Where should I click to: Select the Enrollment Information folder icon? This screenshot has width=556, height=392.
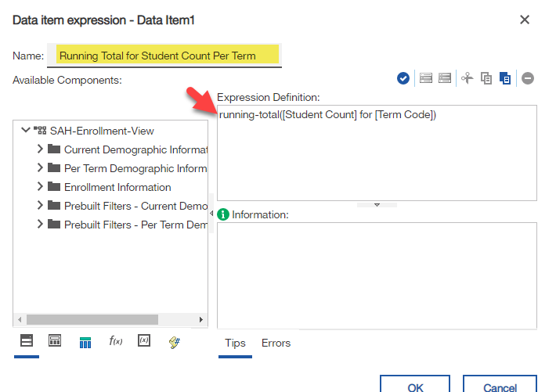pyautogui.click(x=54, y=186)
